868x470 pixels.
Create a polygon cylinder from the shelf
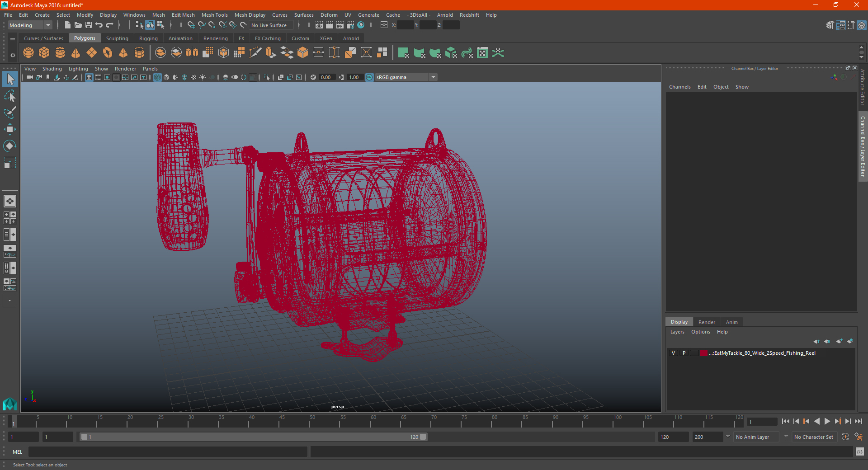coord(60,53)
